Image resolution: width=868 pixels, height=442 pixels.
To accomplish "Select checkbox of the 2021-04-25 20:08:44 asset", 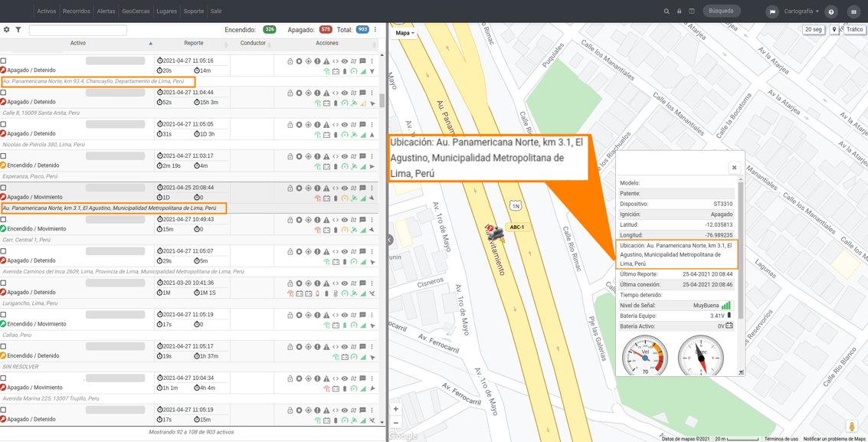I will pos(3,188).
